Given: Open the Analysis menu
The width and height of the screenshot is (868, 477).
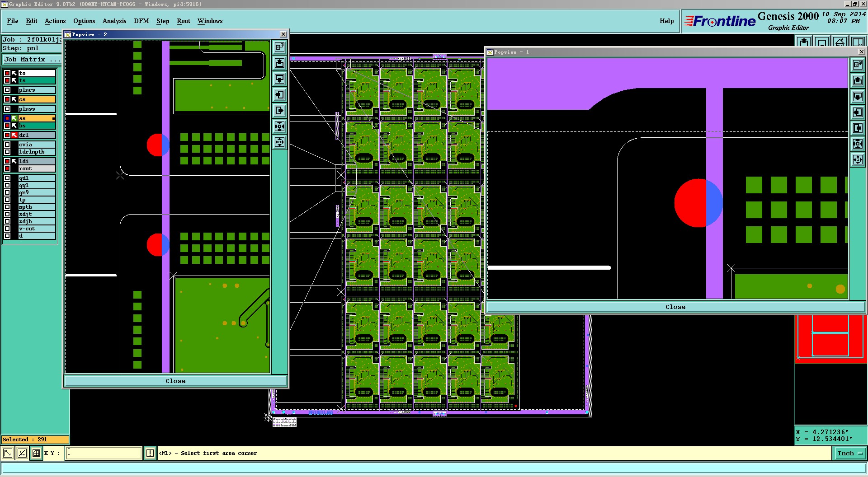Looking at the screenshot, I should point(114,21).
